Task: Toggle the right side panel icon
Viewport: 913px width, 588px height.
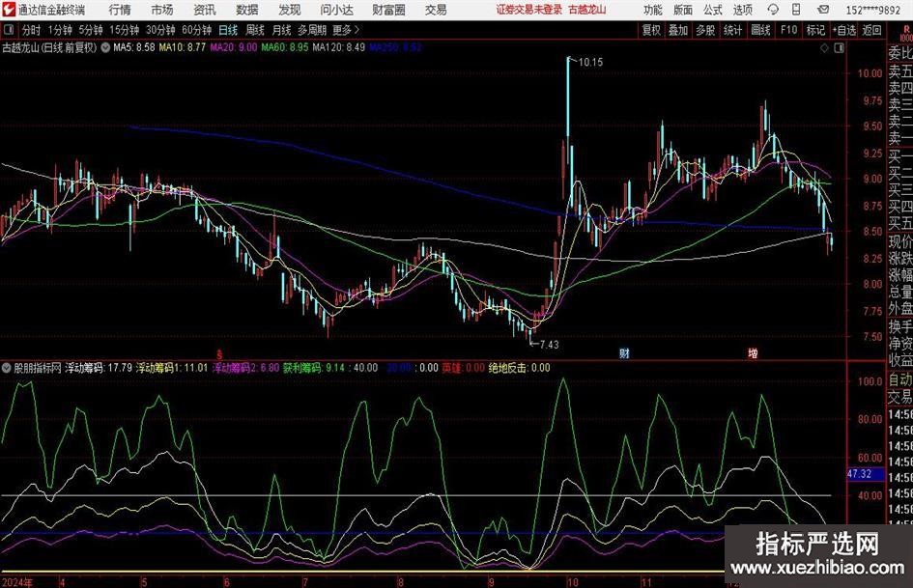Action: (x=839, y=48)
